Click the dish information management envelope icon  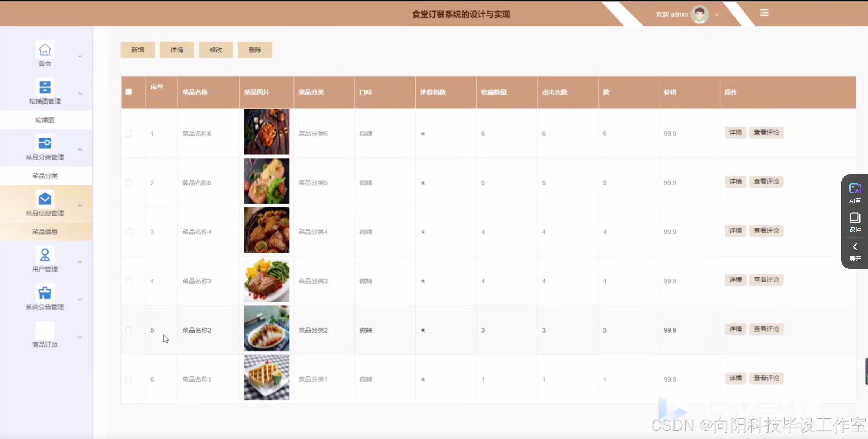click(x=45, y=199)
